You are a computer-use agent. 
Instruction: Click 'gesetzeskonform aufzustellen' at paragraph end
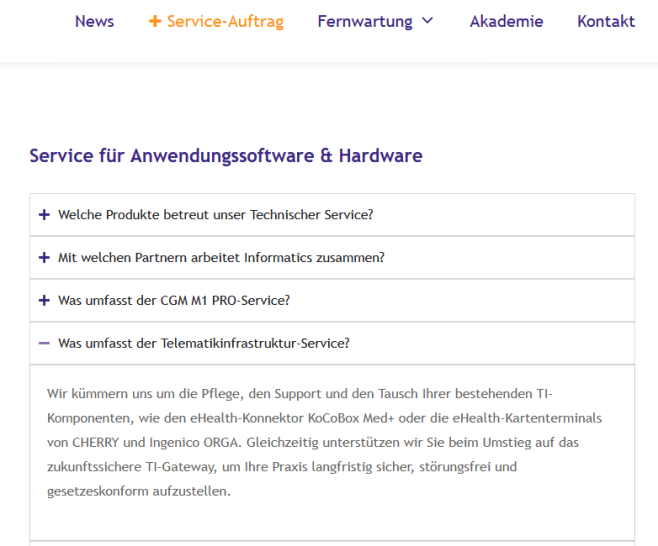138,491
